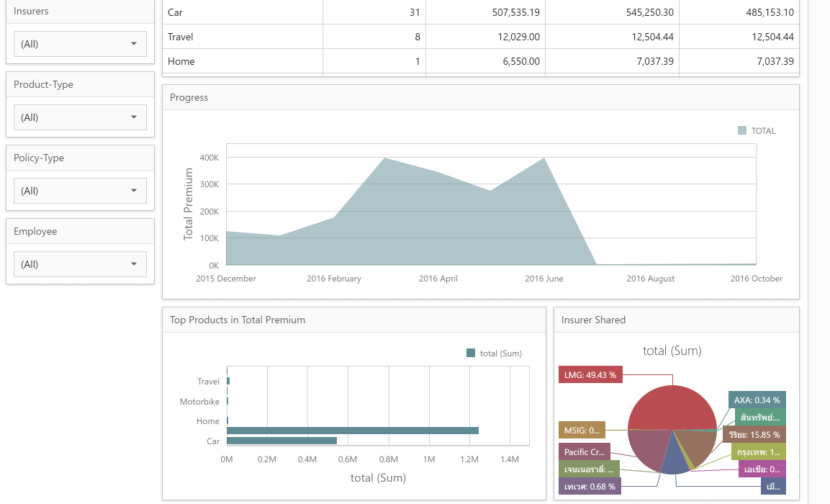This screenshot has height=504, width=830.
Task: Open the Insurers filter dropdown
Action: point(80,44)
